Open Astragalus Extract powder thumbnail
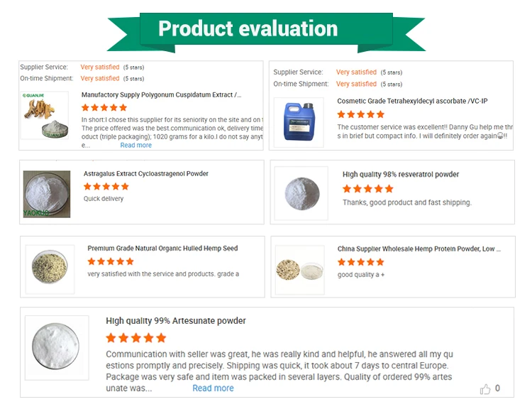Image resolution: width=532 pixels, height=419 pixels. 46,194
